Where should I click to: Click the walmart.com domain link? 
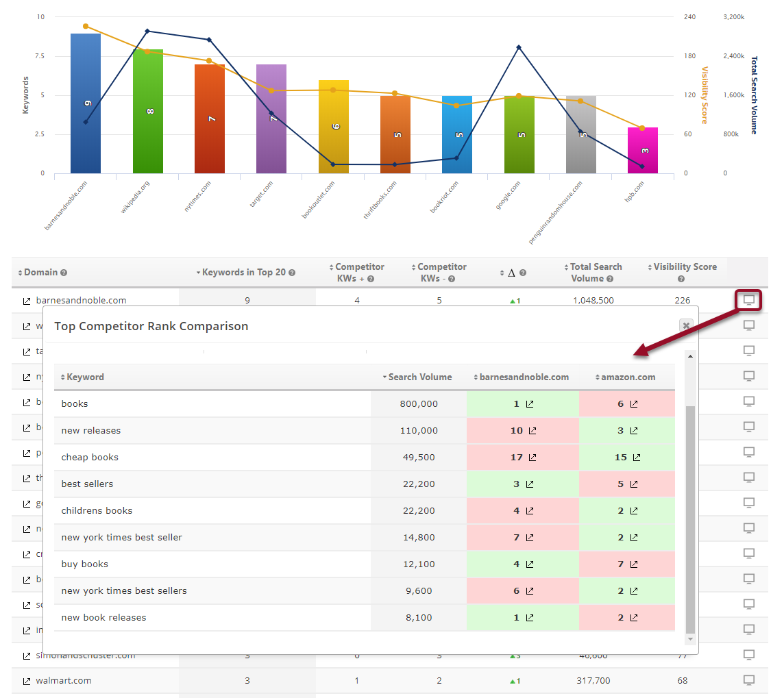[x=64, y=681]
